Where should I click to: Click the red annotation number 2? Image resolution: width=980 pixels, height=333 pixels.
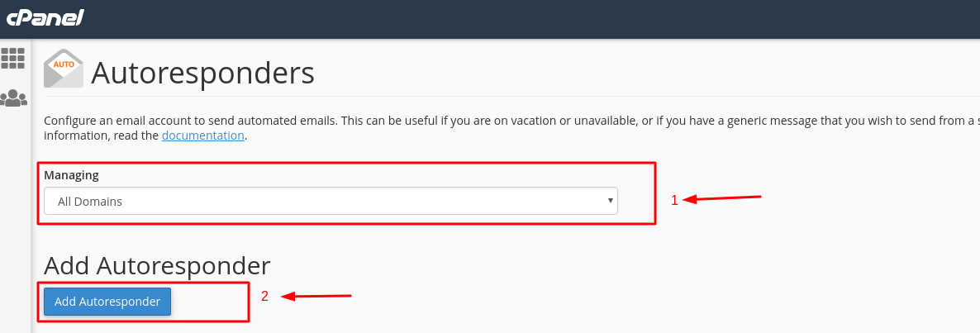(264, 296)
